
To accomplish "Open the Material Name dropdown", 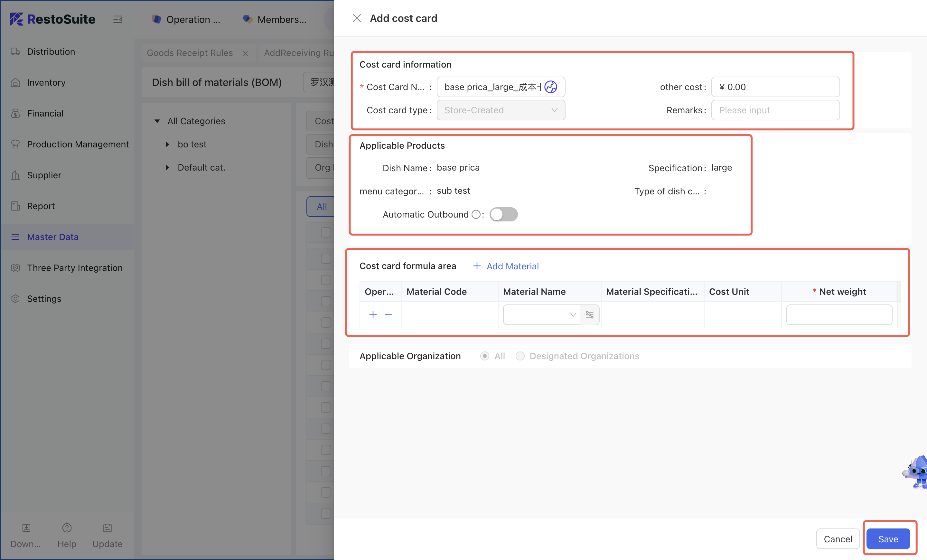I will [x=541, y=314].
